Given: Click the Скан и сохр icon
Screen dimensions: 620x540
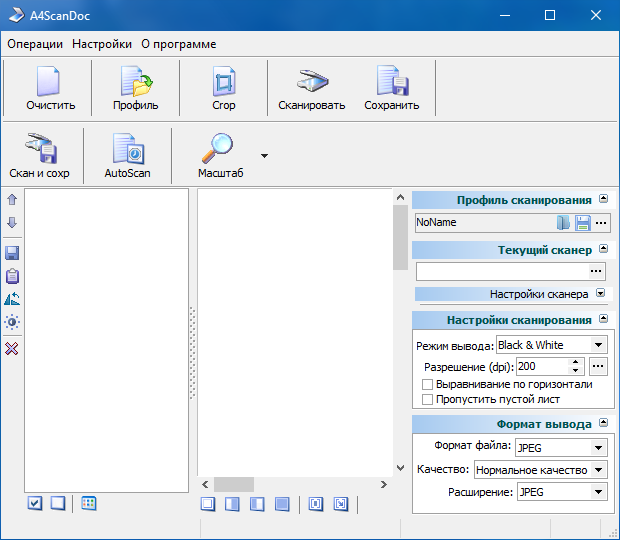Looking at the screenshot, I should [39, 150].
